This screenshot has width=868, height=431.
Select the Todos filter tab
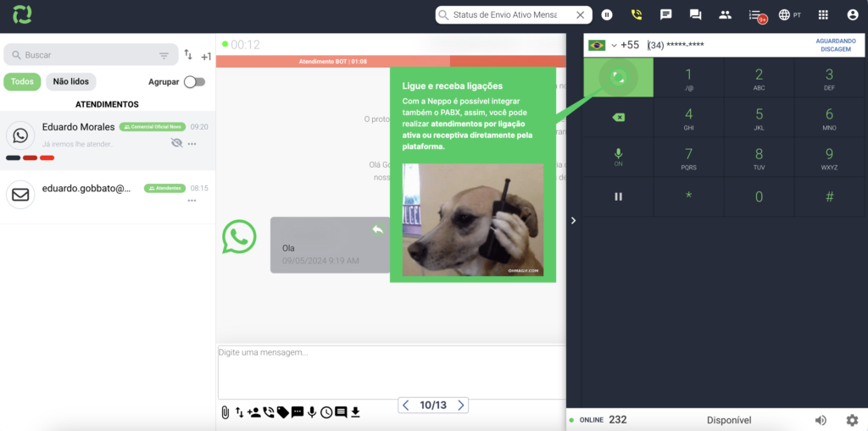click(22, 82)
